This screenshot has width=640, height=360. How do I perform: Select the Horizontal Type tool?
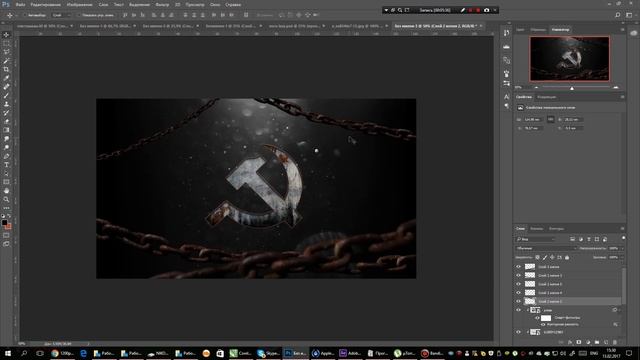pos(6,165)
